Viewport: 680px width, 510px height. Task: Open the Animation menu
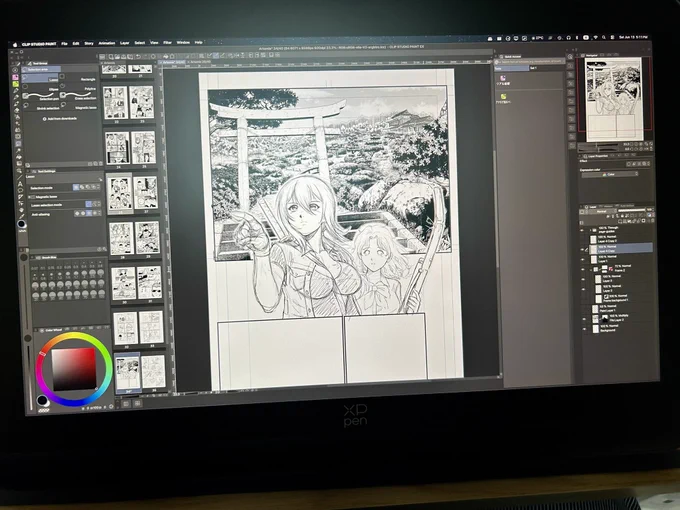pos(107,43)
